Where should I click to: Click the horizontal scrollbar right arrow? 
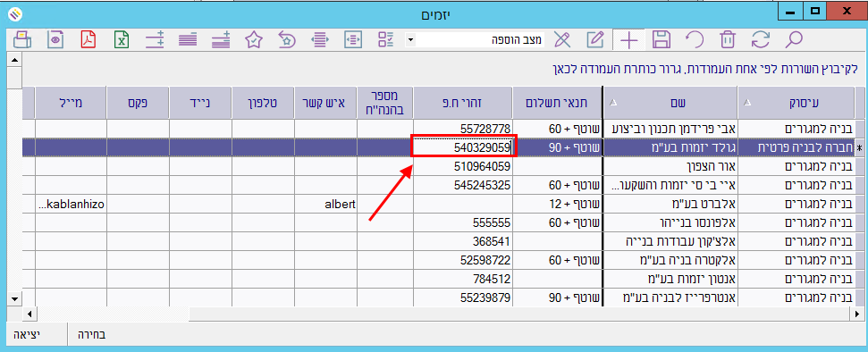coord(857,314)
